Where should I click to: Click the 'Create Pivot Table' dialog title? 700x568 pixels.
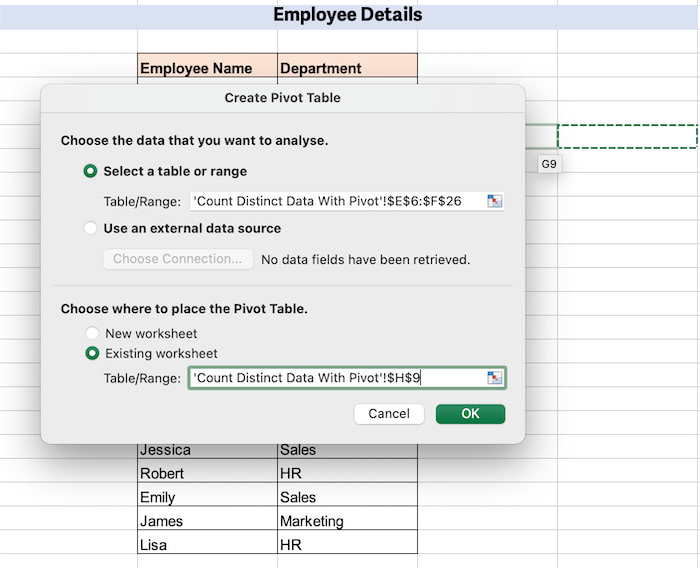pyautogui.click(x=283, y=98)
